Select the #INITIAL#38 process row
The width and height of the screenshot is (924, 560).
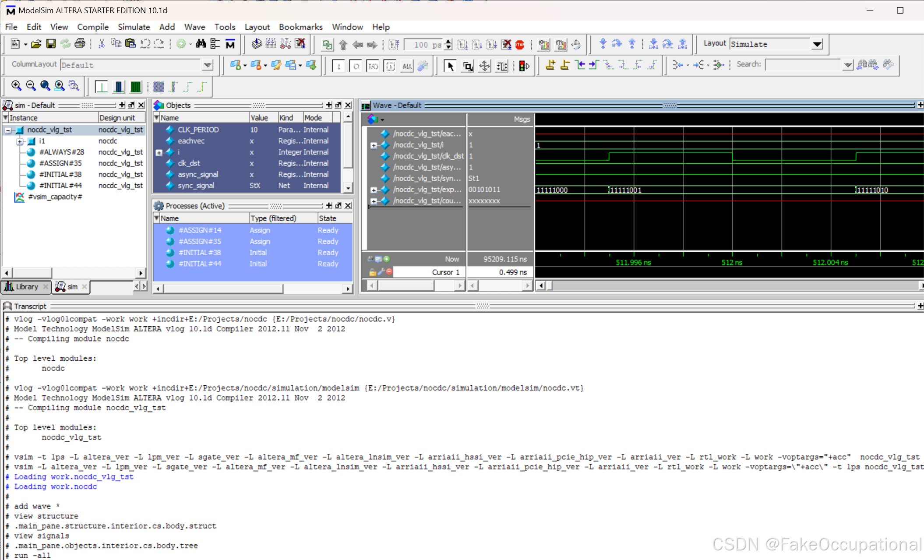click(x=200, y=253)
